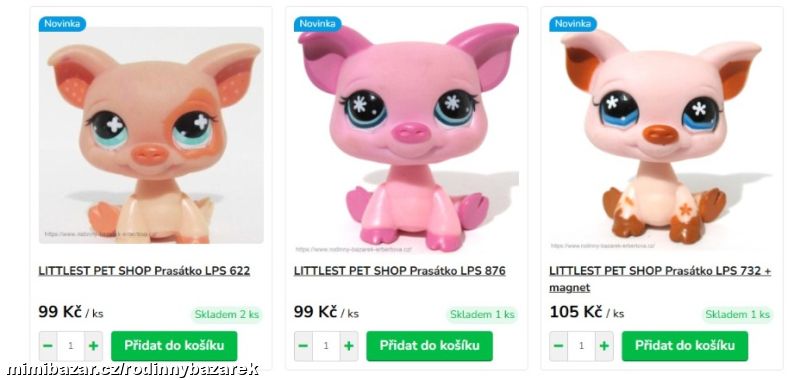Screen dimensions: 800x380
Task: Focus quantity field of LPS 732 magnet
Action: pyautogui.click(x=582, y=346)
